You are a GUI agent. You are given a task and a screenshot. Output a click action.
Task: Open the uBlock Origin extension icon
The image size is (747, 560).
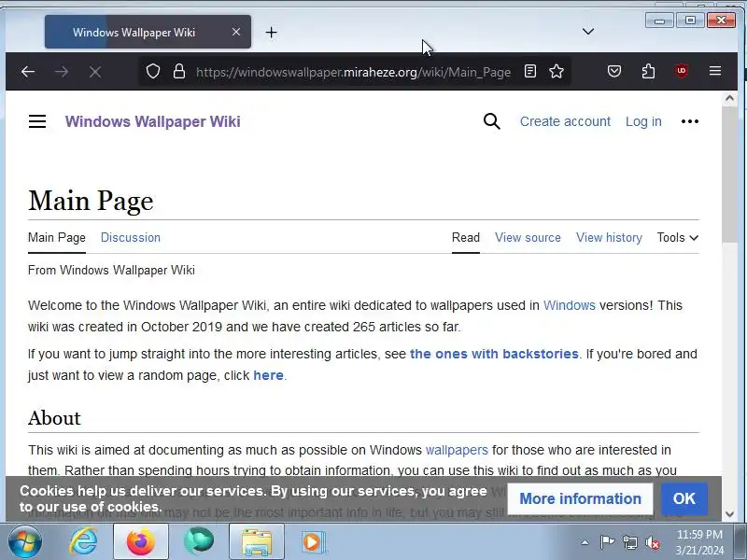682,72
